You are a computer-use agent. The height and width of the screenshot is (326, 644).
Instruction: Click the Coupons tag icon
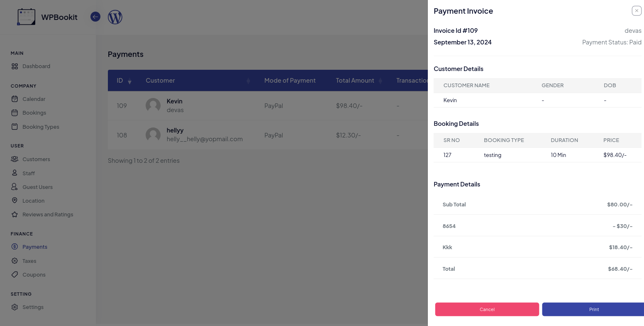tap(15, 275)
